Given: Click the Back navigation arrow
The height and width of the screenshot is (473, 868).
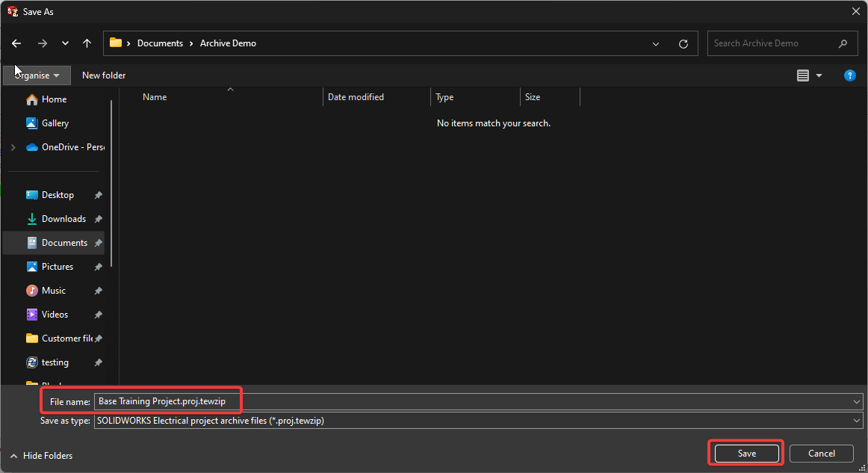Looking at the screenshot, I should 16,43.
